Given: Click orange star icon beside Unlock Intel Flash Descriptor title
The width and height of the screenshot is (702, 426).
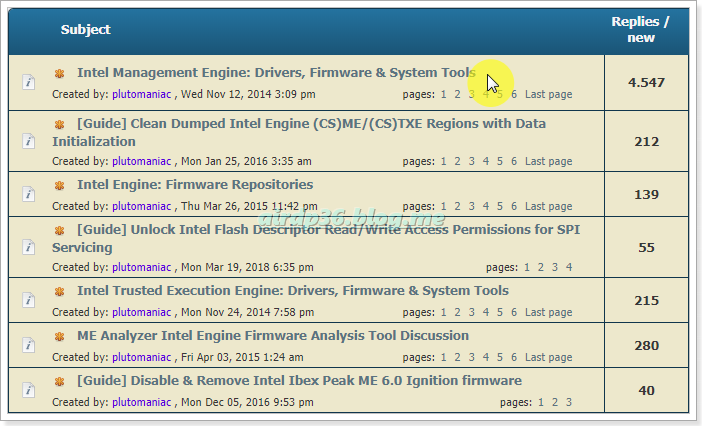Looking at the screenshot, I should 60,230.
